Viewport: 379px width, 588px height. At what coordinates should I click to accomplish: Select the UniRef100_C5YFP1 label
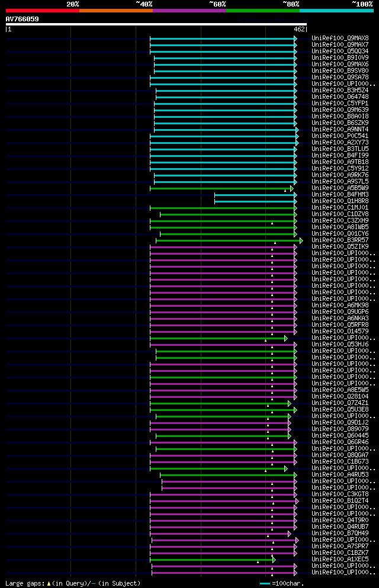[340, 104]
